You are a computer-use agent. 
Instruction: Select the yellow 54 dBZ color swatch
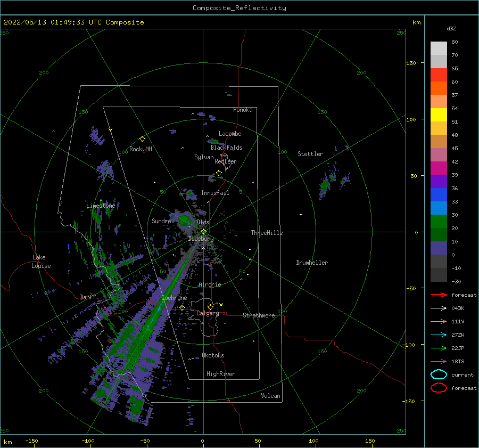pyautogui.click(x=439, y=115)
